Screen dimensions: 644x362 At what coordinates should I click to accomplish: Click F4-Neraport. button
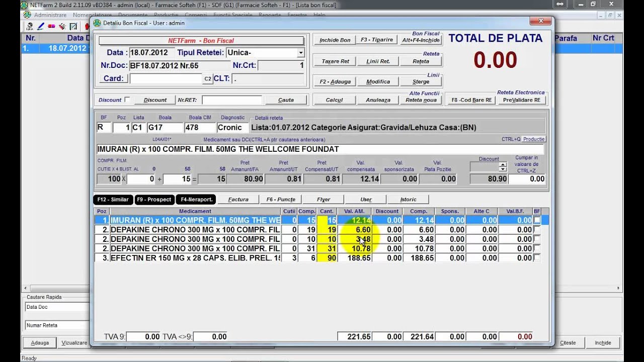(x=196, y=200)
